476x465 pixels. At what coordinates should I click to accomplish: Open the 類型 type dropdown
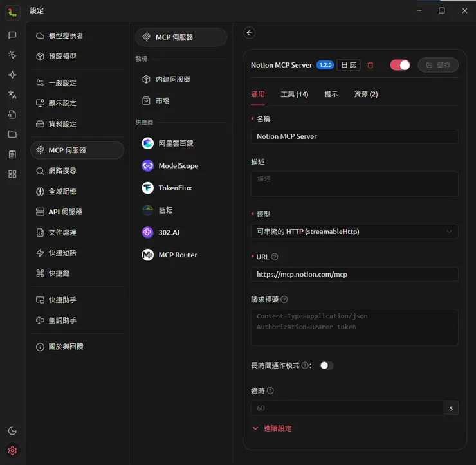point(354,232)
